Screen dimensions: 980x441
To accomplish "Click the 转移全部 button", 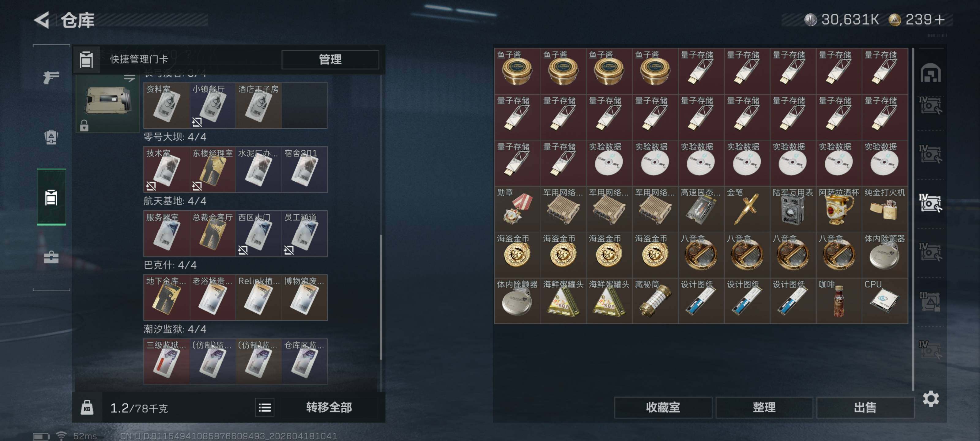I will tap(329, 408).
